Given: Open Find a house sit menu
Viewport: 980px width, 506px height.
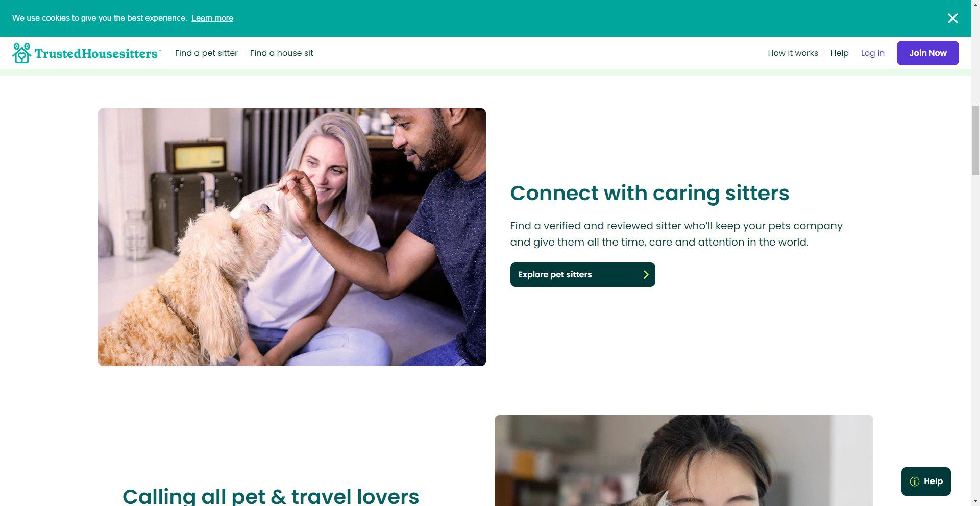Looking at the screenshot, I should tap(282, 53).
